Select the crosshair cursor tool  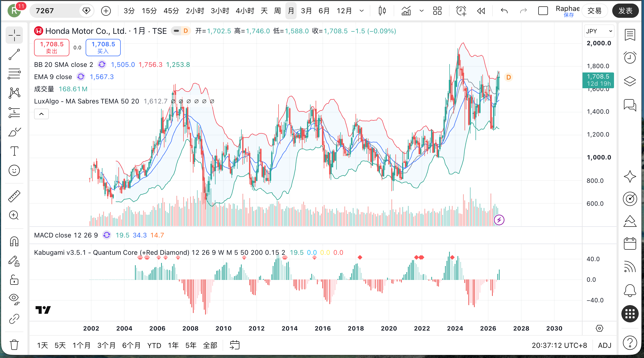14,35
